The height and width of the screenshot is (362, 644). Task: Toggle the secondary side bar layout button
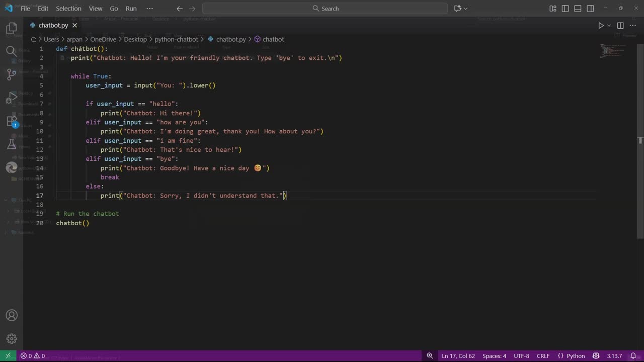coord(590,9)
